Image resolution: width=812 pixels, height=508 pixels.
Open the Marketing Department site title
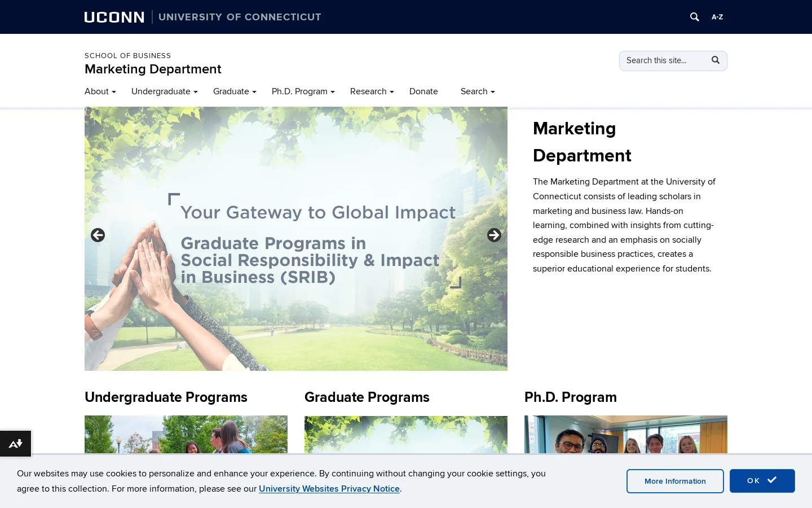153,69
